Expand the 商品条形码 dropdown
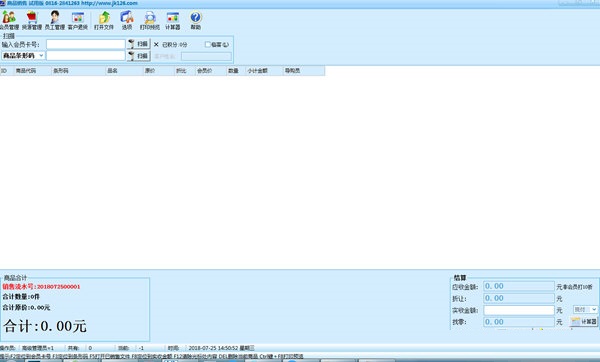The image size is (600, 362). (23, 56)
